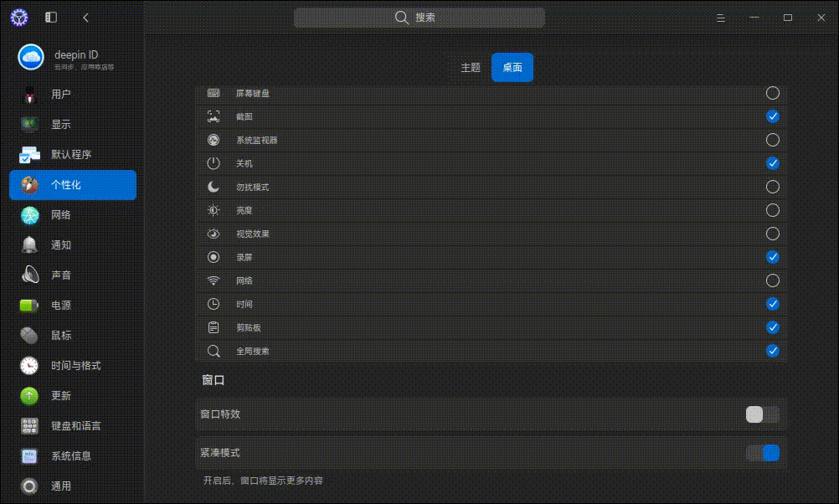Open 声音 sound settings
Screen dimensions: 839x504
pos(73,275)
